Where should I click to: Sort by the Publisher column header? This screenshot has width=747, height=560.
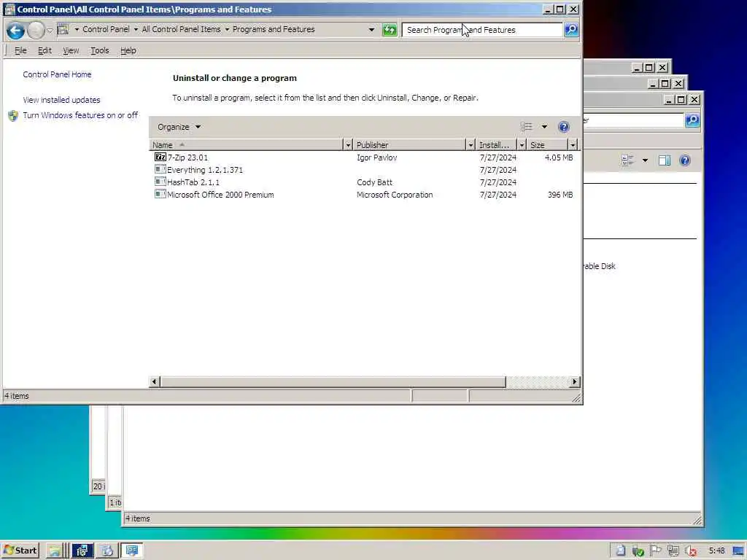(410, 145)
